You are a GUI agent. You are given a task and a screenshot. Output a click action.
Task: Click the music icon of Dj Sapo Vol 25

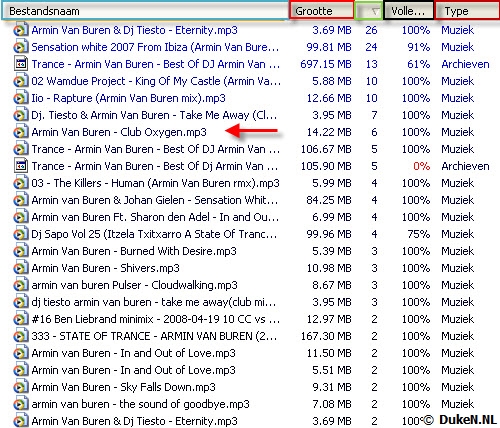pyautogui.click(x=20, y=234)
